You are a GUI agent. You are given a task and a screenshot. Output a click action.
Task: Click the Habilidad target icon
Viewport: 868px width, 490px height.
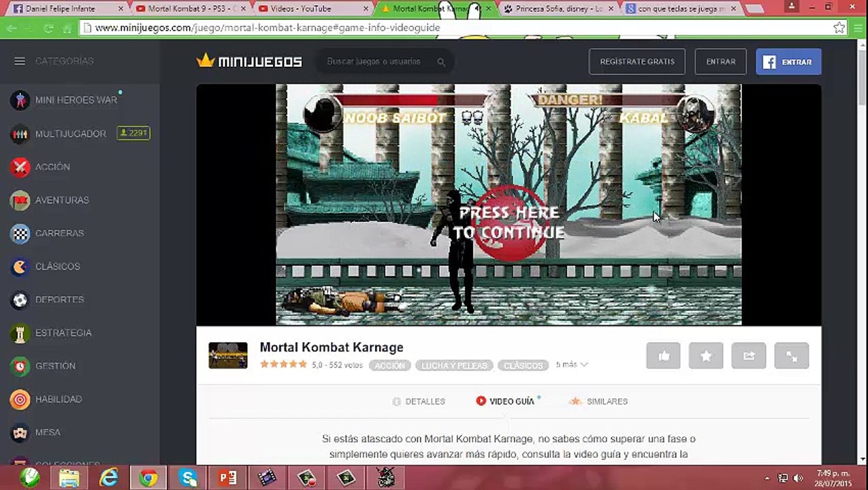point(20,399)
